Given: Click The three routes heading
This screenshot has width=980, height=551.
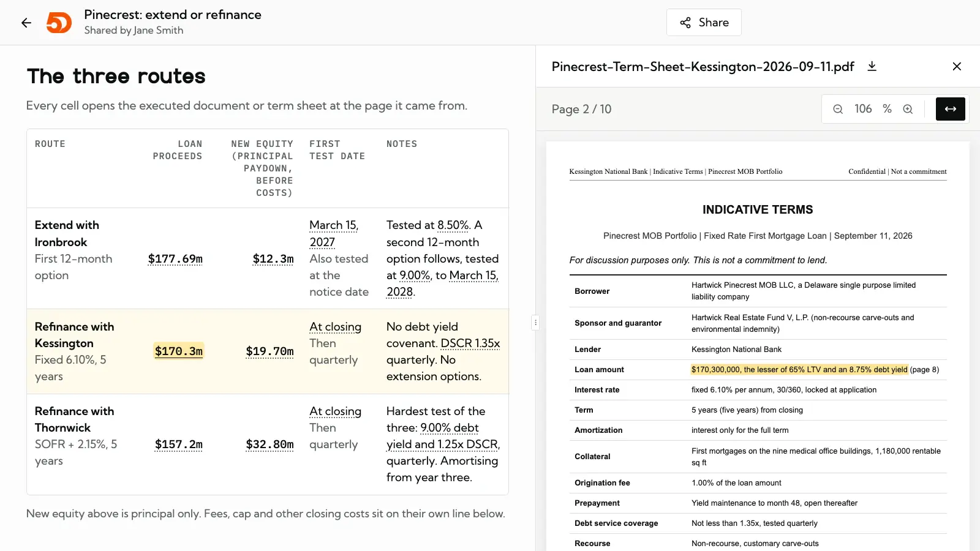Looking at the screenshot, I should click(x=116, y=76).
